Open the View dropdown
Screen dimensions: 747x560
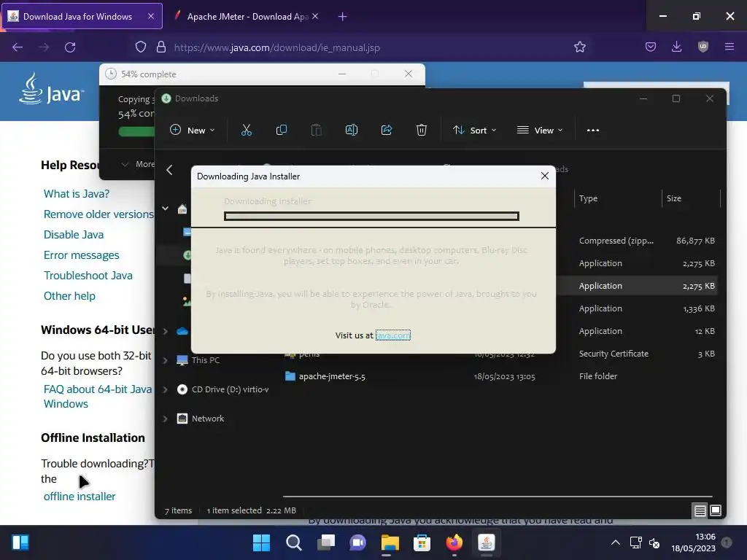click(x=541, y=130)
